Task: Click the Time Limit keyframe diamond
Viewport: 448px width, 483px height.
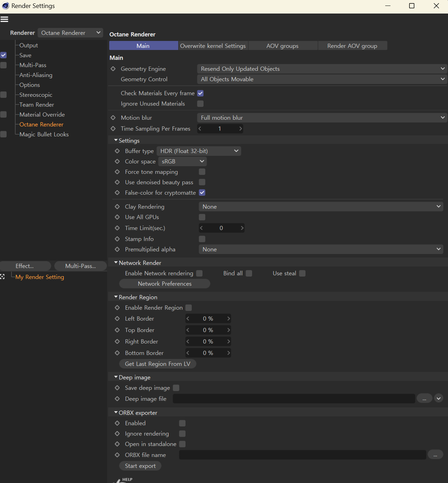Action: (x=117, y=228)
